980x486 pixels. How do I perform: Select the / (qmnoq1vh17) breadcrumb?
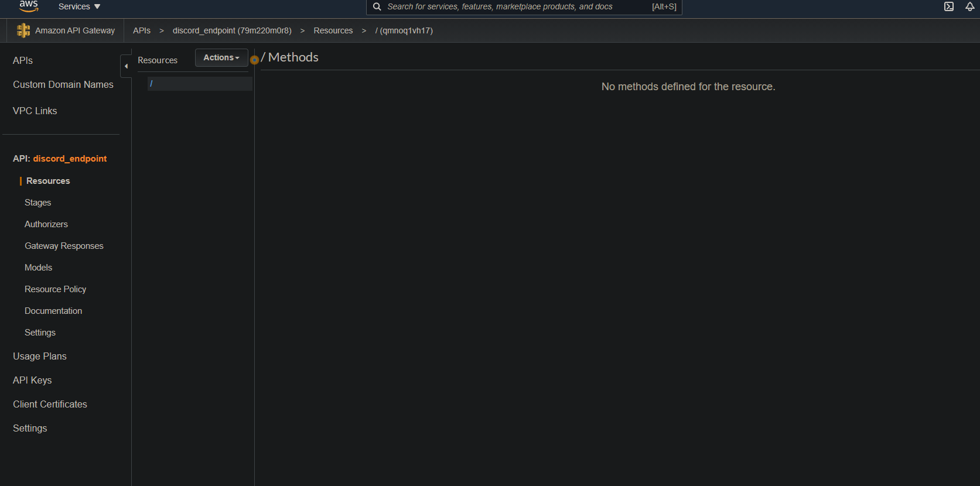[x=404, y=30]
